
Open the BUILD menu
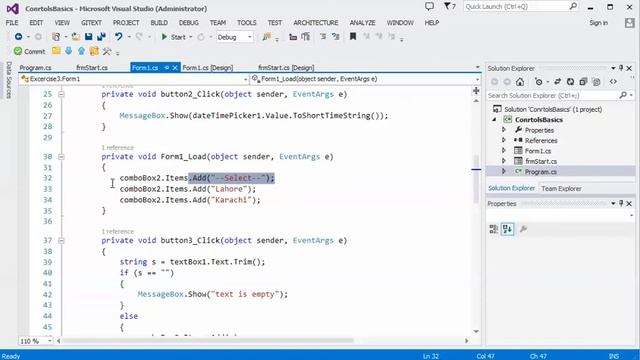coord(159,23)
